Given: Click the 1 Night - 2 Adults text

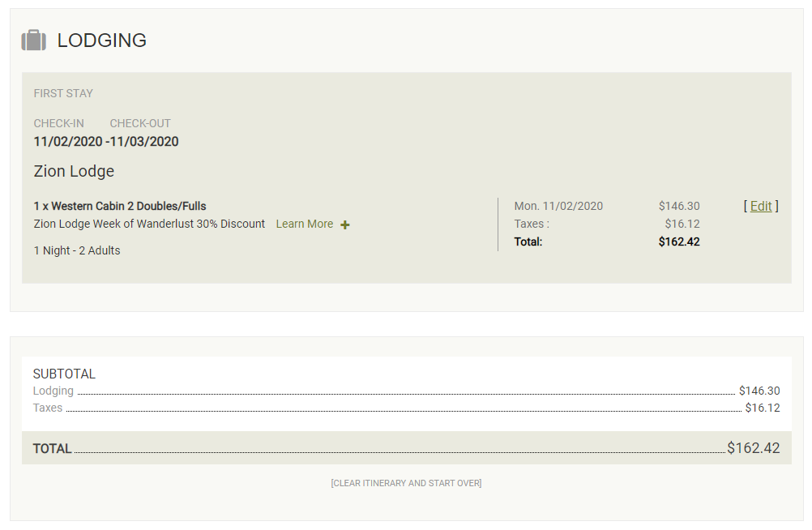Looking at the screenshot, I should click(x=77, y=250).
